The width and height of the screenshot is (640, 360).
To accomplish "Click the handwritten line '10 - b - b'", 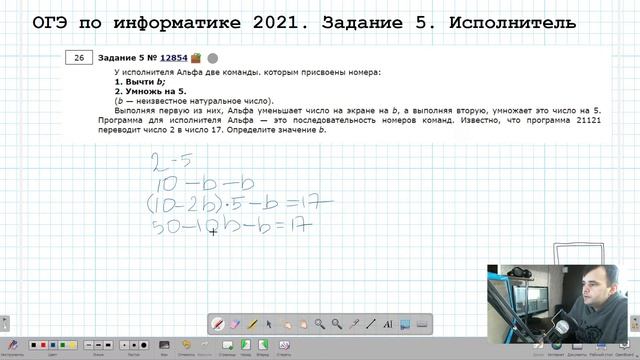I will tap(205, 184).
